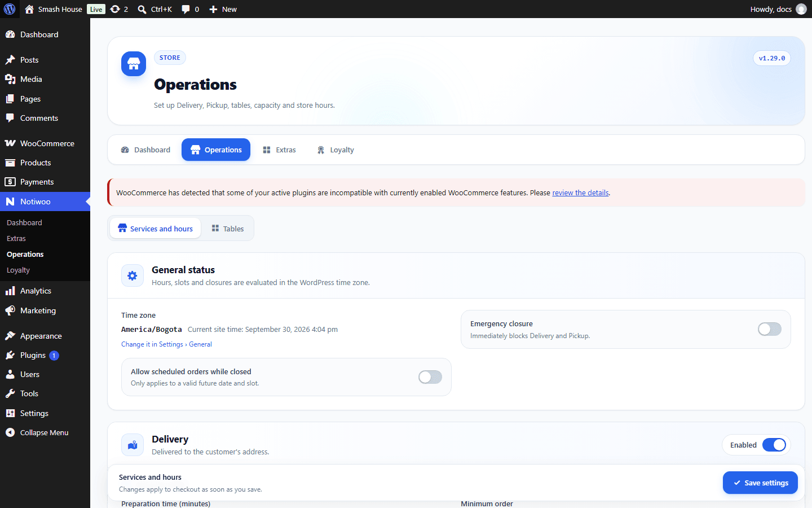Open the Settings menu in sidebar
812x508 pixels.
(x=45, y=413)
